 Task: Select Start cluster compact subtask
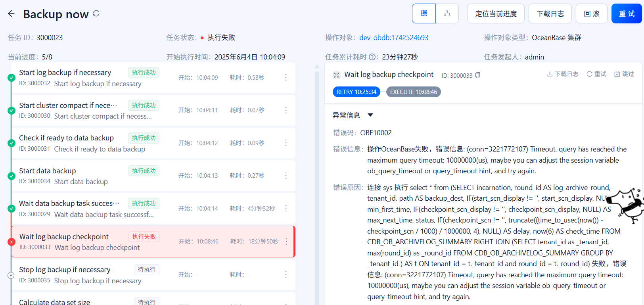pos(153,110)
